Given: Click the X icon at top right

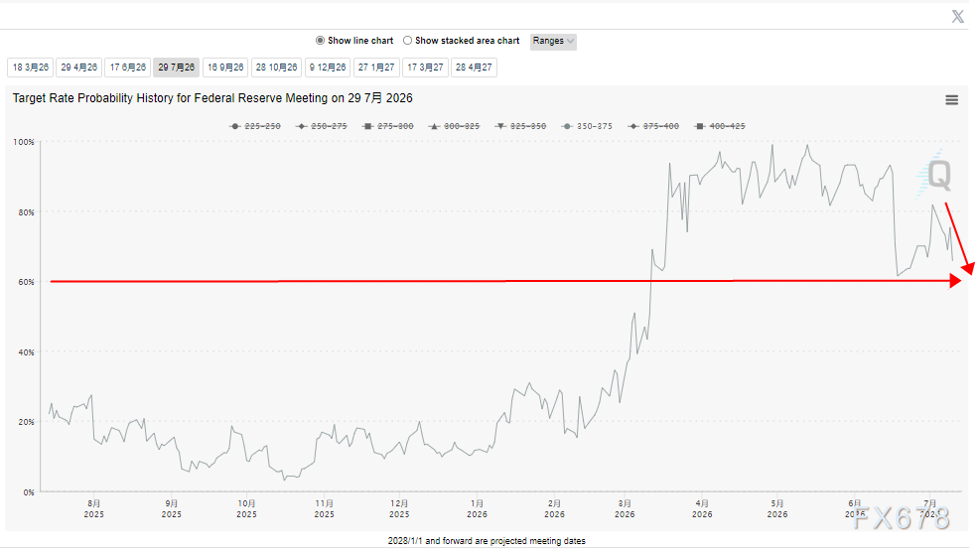Looking at the screenshot, I should pos(957,16).
